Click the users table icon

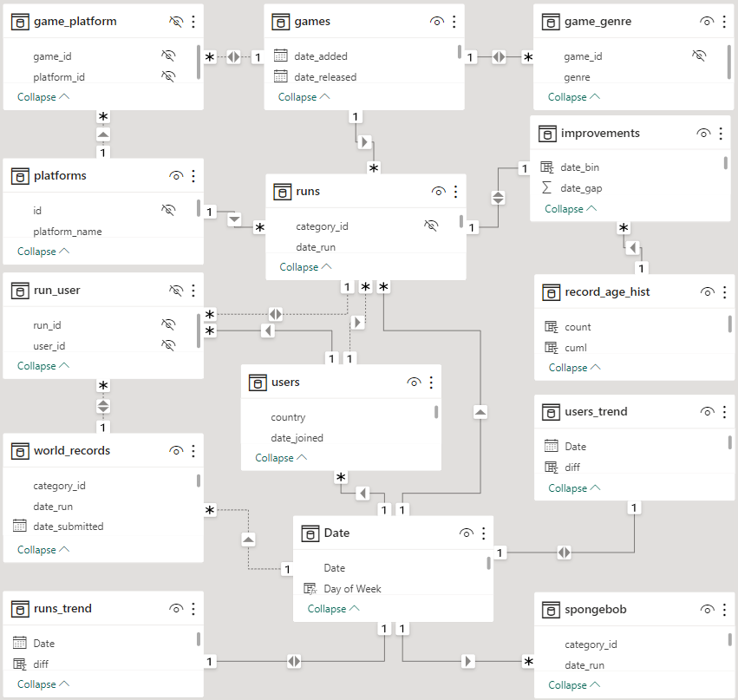(257, 382)
